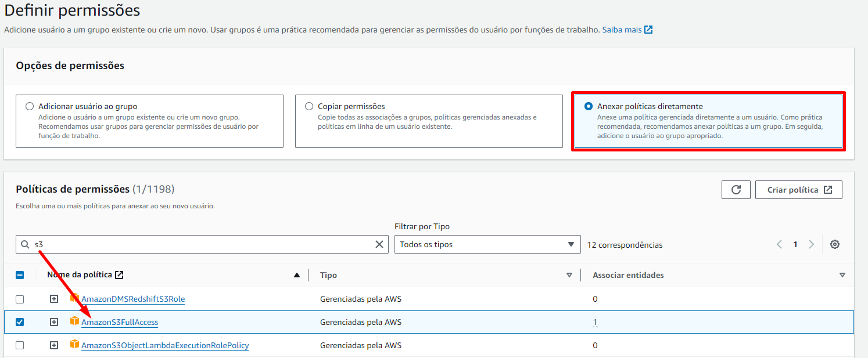Go to previous page arrow

coord(780,244)
